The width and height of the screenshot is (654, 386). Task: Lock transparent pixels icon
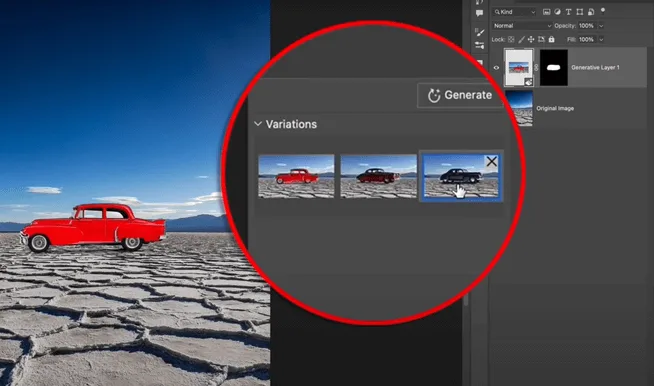tap(511, 40)
